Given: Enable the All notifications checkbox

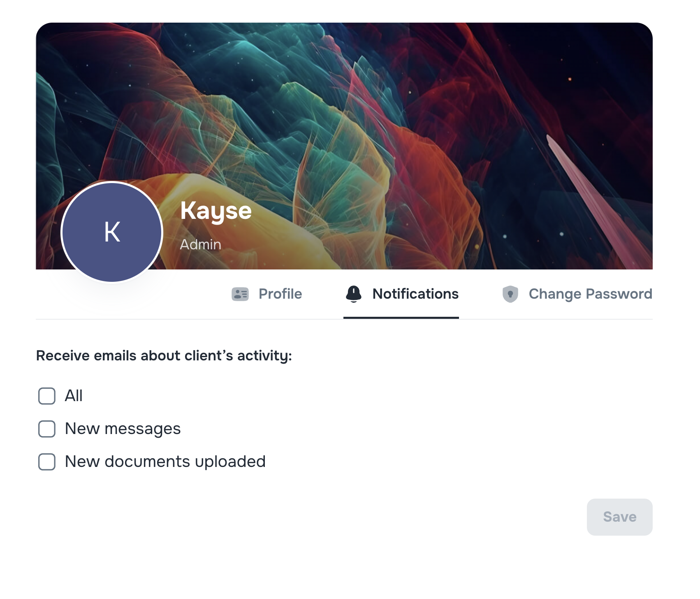Looking at the screenshot, I should [46, 395].
